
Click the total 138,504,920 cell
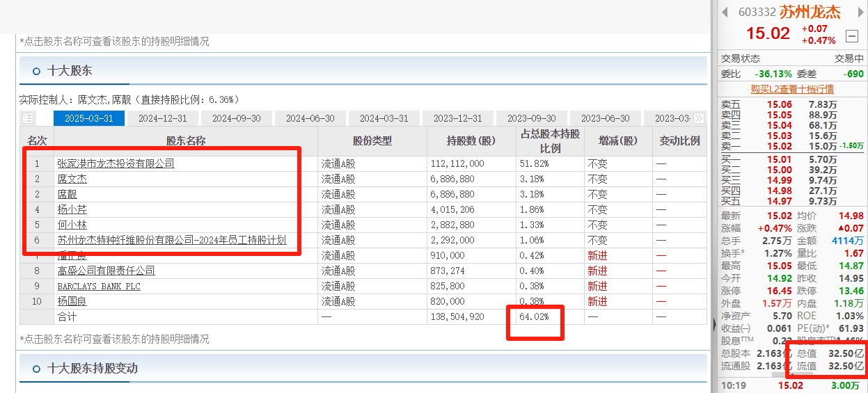point(457,316)
